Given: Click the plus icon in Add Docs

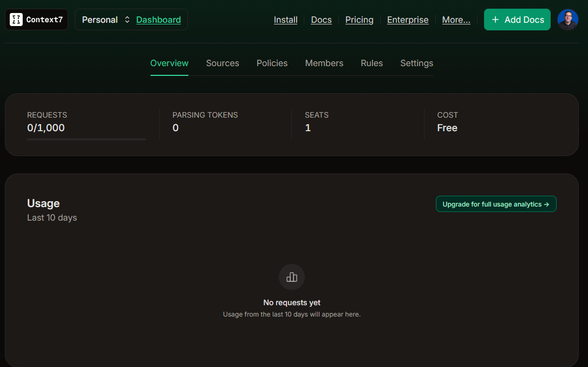Looking at the screenshot, I should tap(495, 20).
